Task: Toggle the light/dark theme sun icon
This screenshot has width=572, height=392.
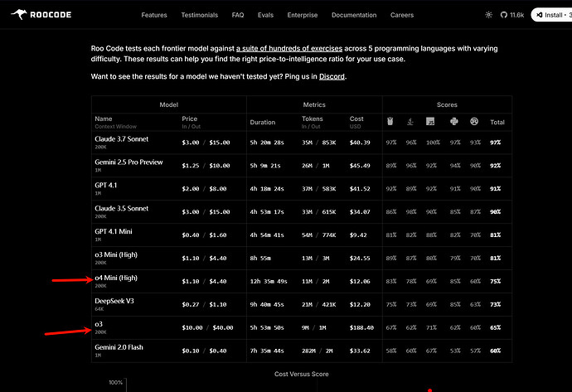Action: pos(488,15)
